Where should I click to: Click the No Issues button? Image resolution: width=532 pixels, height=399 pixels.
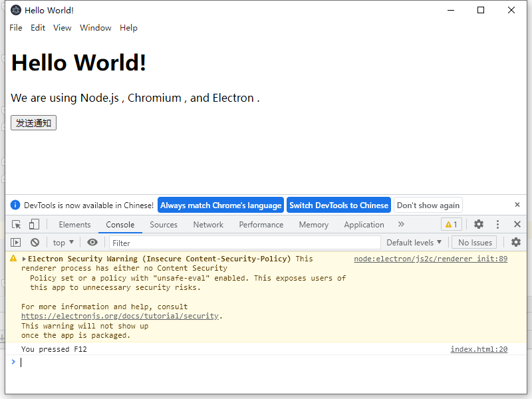pos(475,242)
